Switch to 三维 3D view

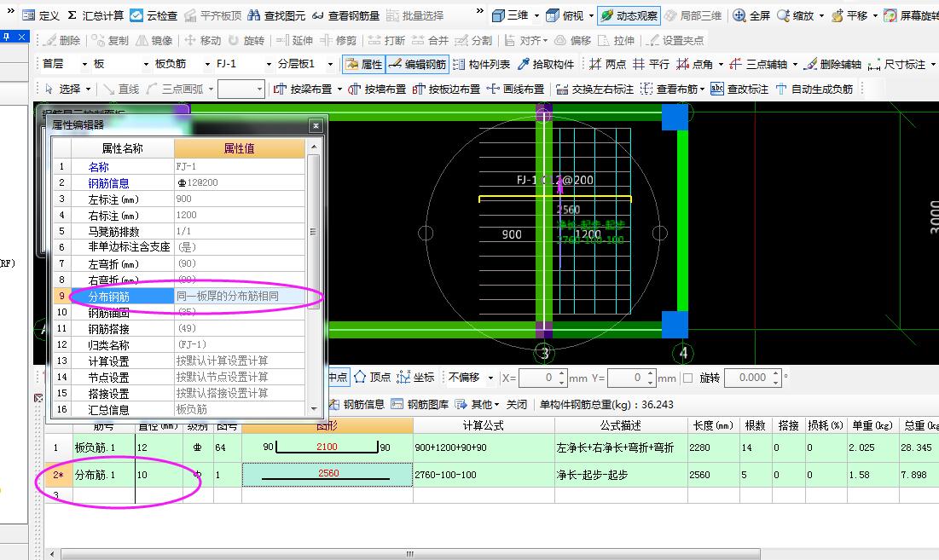pos(510,15)
